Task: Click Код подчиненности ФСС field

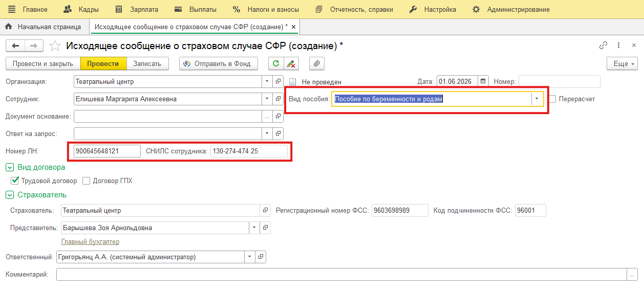Action: tap(530, 210)
